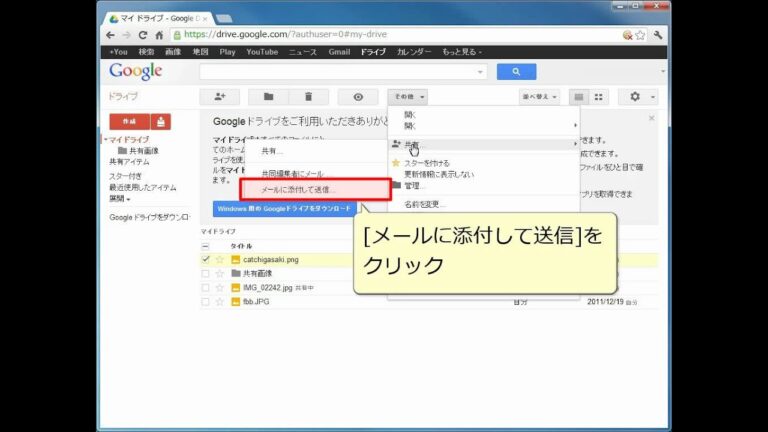Expand もっと見る in the top bar
The image size is (768, 432).
coord(462,52)
